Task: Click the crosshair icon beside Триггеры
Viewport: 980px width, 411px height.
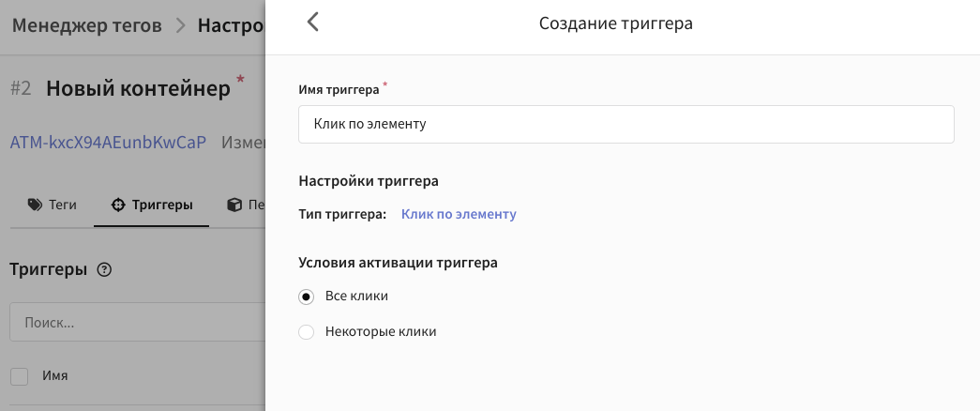Action: click(x=117, y=205)
